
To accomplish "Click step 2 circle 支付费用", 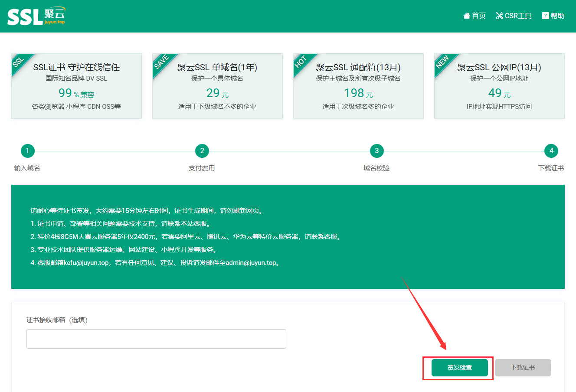I will [x=202, y=151].
